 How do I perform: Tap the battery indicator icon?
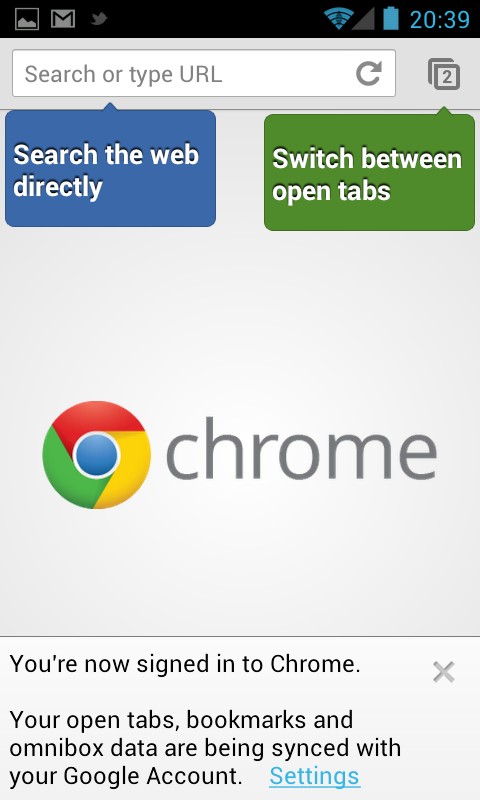(x=391, y=18)
